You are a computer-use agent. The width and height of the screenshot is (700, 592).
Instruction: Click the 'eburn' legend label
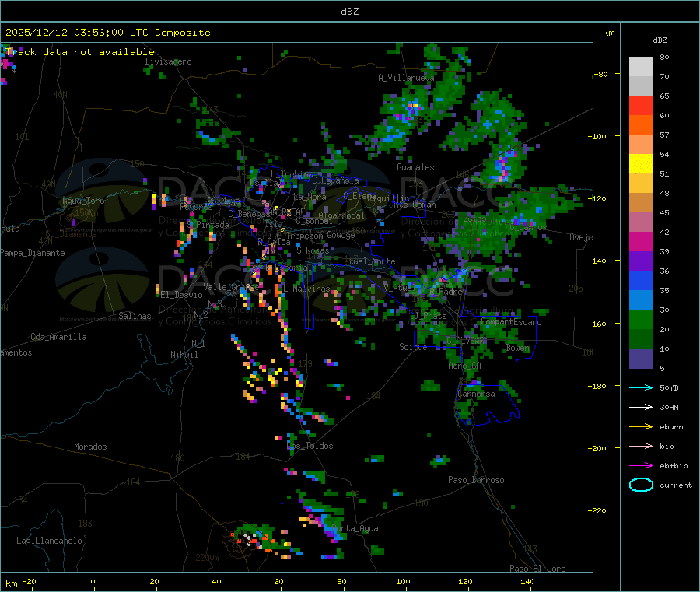(x=671, y=427)
